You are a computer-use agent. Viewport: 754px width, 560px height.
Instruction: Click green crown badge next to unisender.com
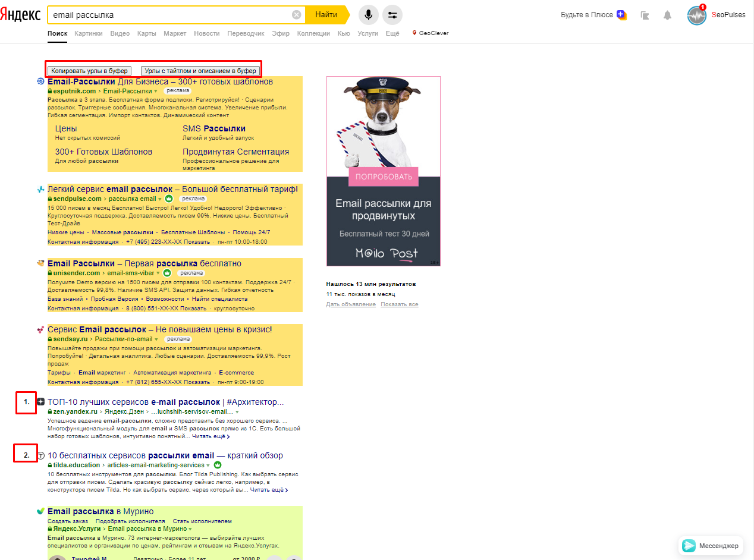coord(167,273)
